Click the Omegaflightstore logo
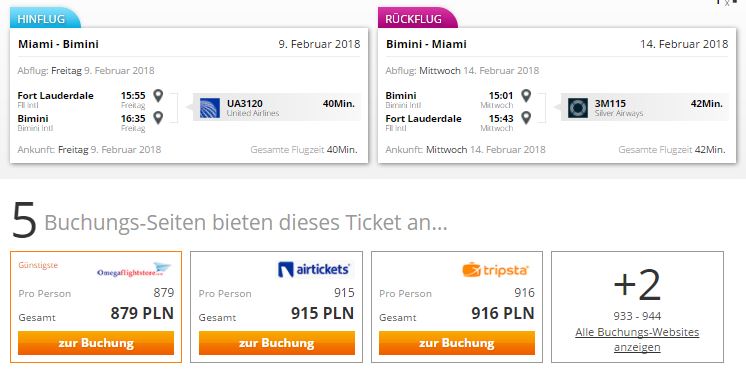 pyautogui.click(x=134, y=271)
